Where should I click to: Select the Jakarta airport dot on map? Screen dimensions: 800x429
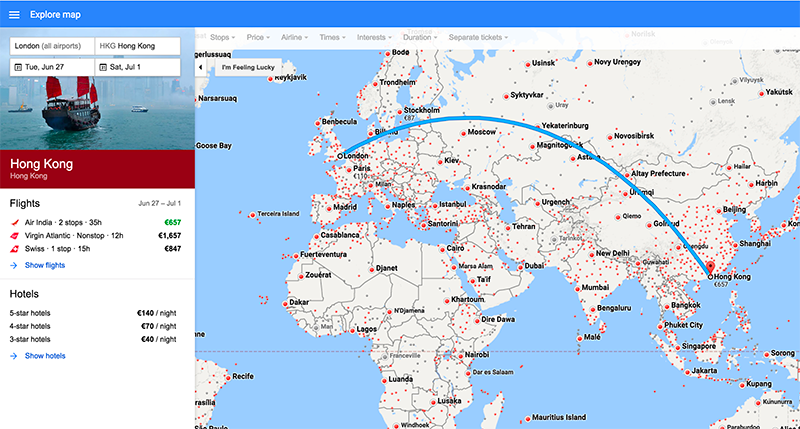click(687, 372)
